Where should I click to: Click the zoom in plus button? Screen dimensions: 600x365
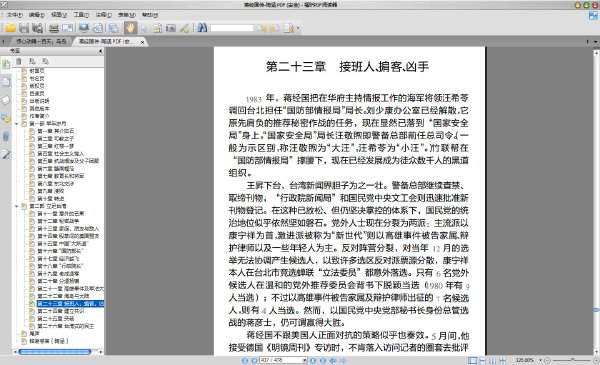pos(596,360)
